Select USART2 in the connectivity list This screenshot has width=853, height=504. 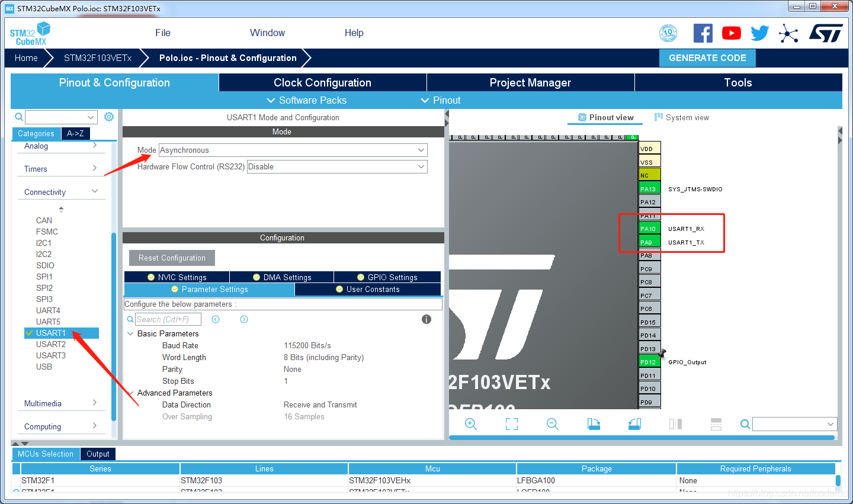[x=51, y=344]
